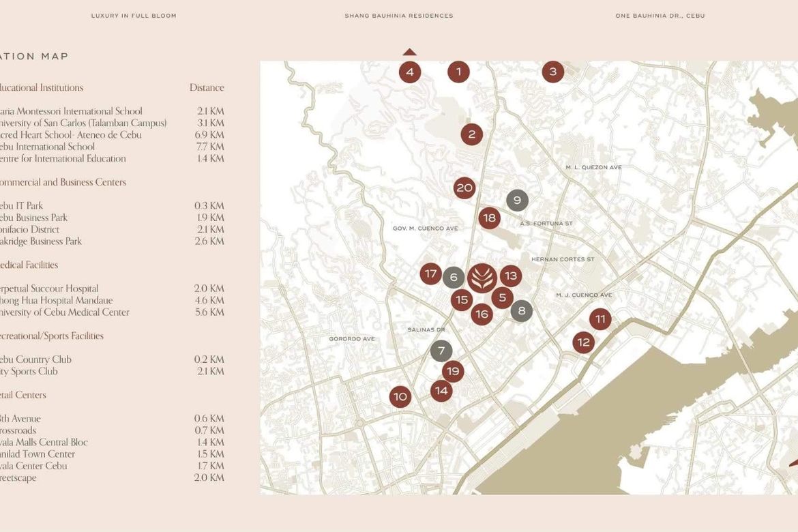Screen dimensions: 798x532
Task: Click map marker number 14
Action: click(441, 390)
